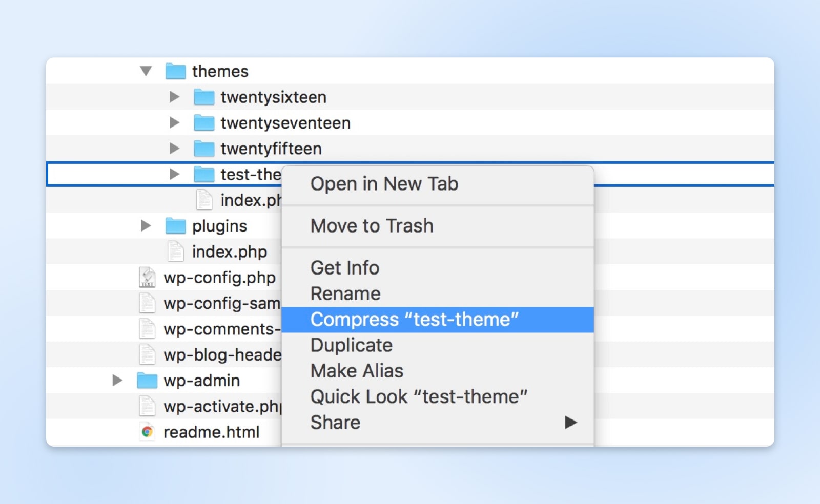Open the themes folder icon

175,71
